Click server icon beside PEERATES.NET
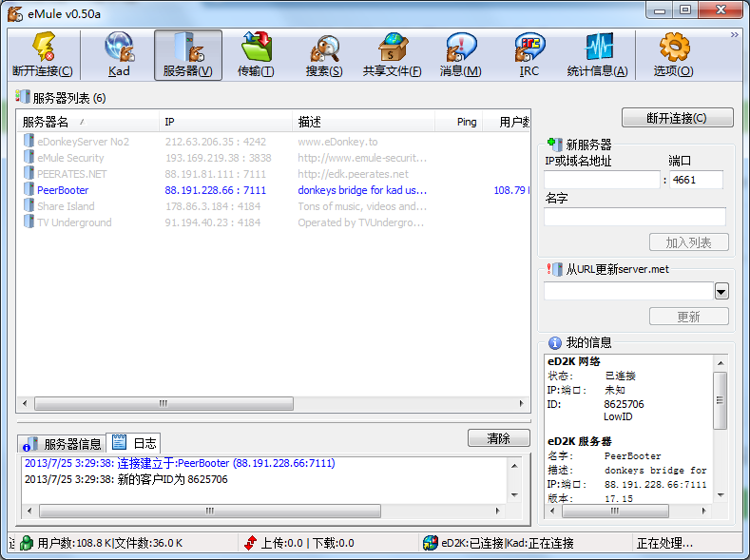The image size is (750, 560). pyautogui.click(x=29, y=174)
